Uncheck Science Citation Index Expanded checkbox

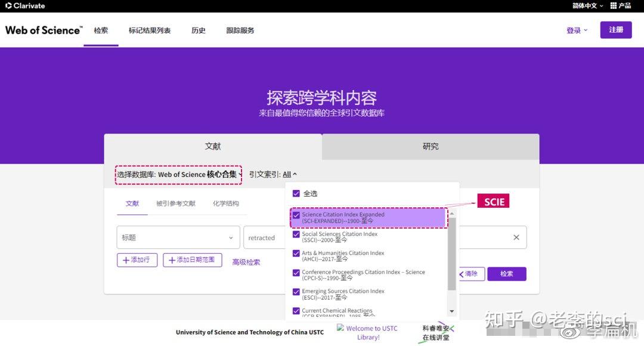[296, 215]
